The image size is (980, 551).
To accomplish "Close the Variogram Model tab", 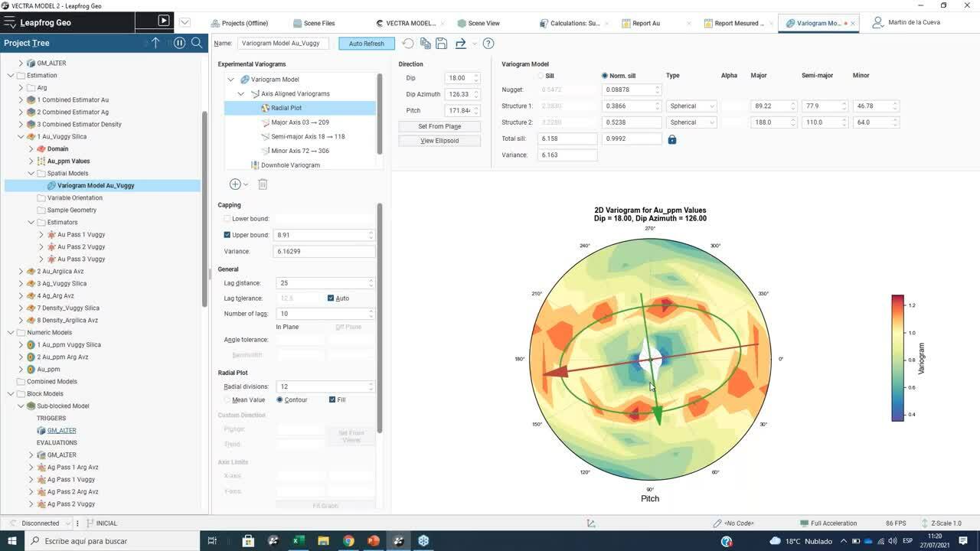I will [853, 23].
